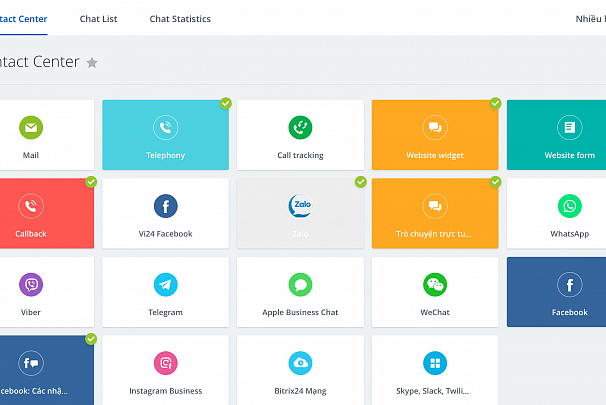
Task: Star the Contact Center page as favorite
Action: click(92, 63)
